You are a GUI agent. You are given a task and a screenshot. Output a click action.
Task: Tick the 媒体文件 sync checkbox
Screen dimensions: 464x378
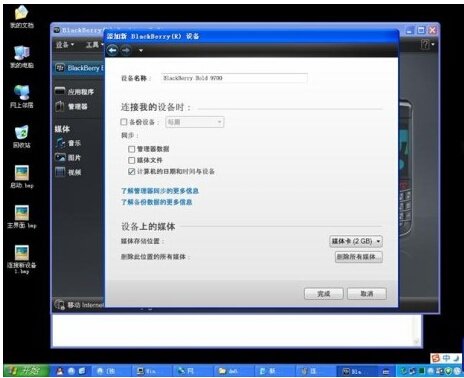(x=132, y=160)
